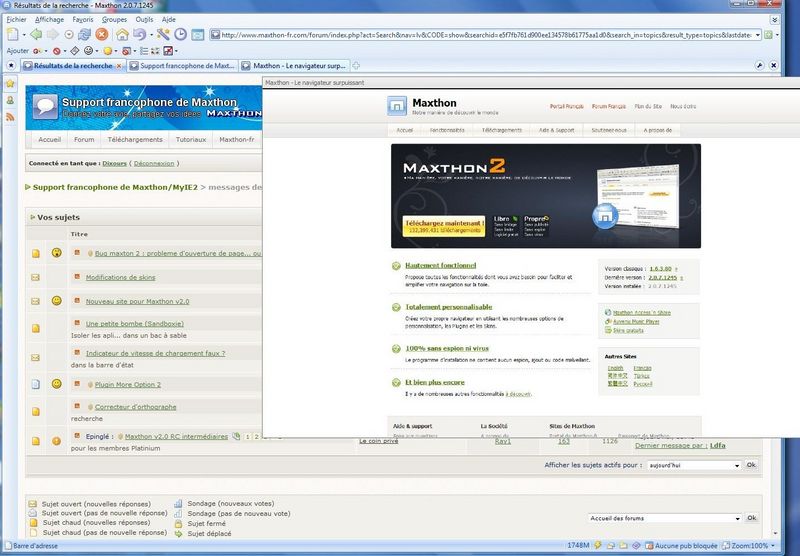The height and width of the screenshot is (556, 800).
Task: Click the star button left of the tab bar
Action: pos(11,66)
